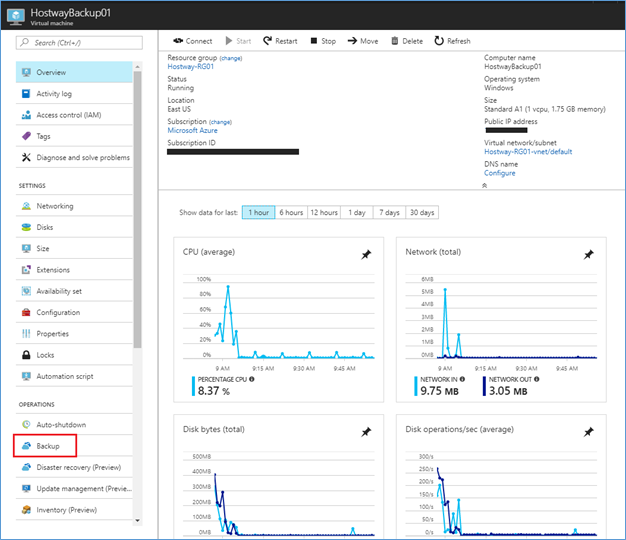
Task: Click NETWORK OUT info icon
Action: [x=537, y=379]
